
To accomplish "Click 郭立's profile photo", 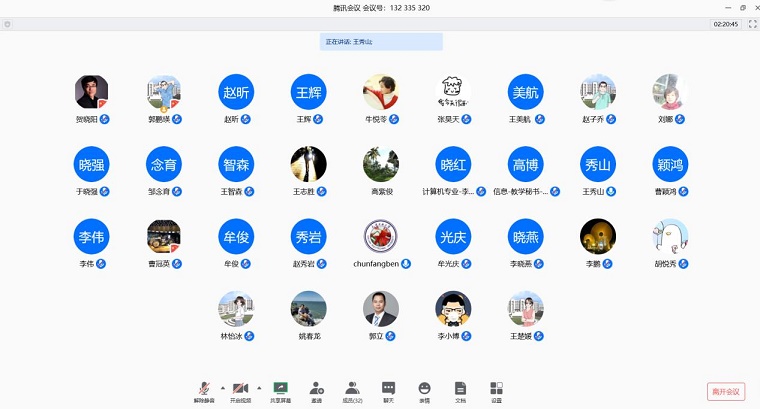I will point(380,309).
